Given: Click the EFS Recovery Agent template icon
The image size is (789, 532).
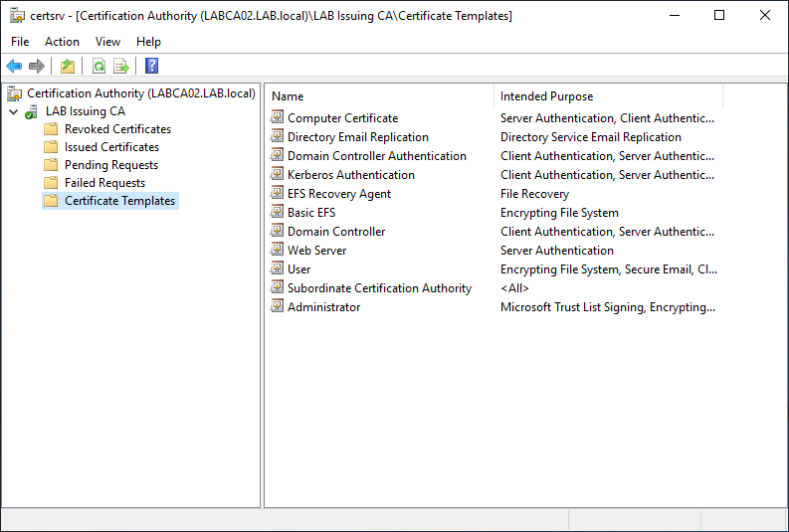Looking at the screenshot, I should pyautogui.click(x=277, y=193).
